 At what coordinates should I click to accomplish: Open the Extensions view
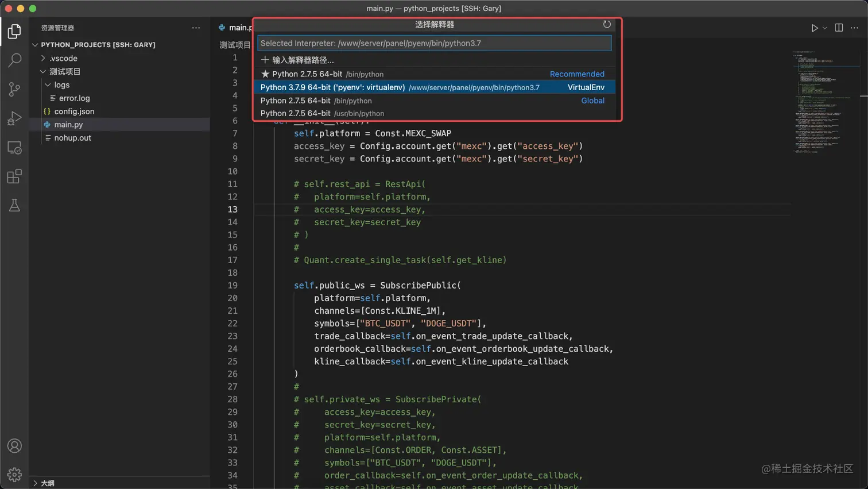click(x=14, y=176)
